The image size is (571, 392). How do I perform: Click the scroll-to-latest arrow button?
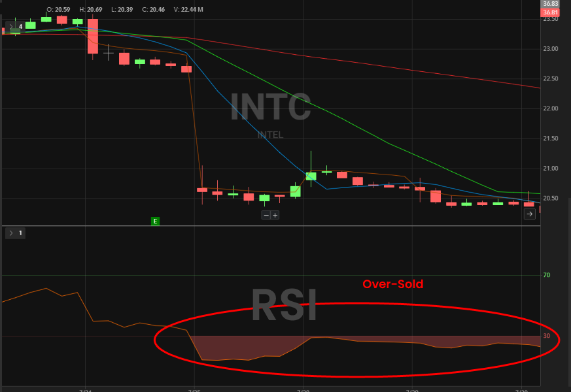530,214
